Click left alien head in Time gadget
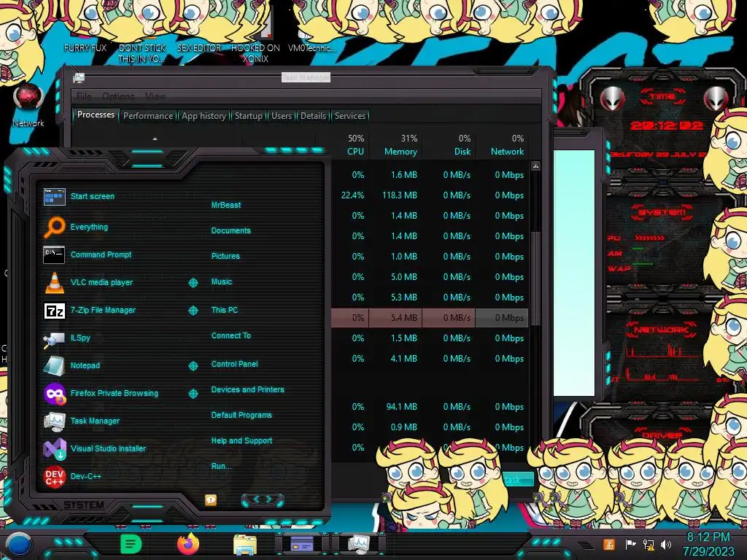The height and width of the screenshot is (560, 747). 612,99
